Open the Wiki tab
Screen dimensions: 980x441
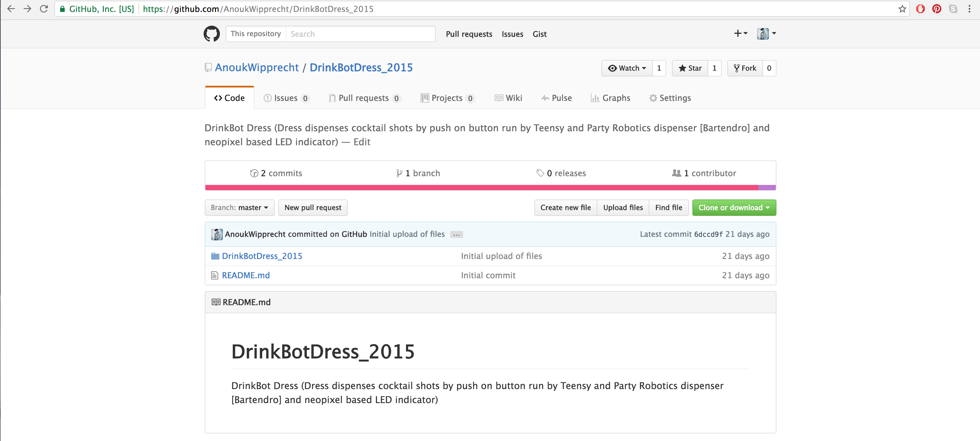(x=508, y=98)
